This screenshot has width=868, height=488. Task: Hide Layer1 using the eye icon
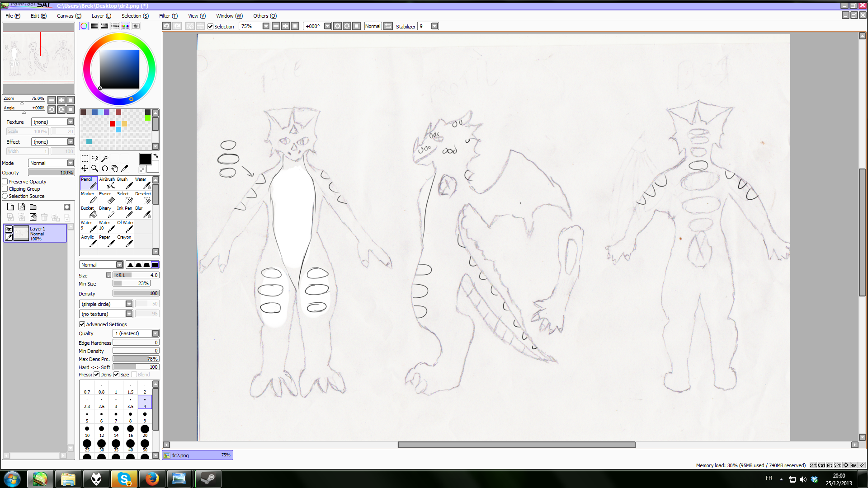(x=9, y=229)
